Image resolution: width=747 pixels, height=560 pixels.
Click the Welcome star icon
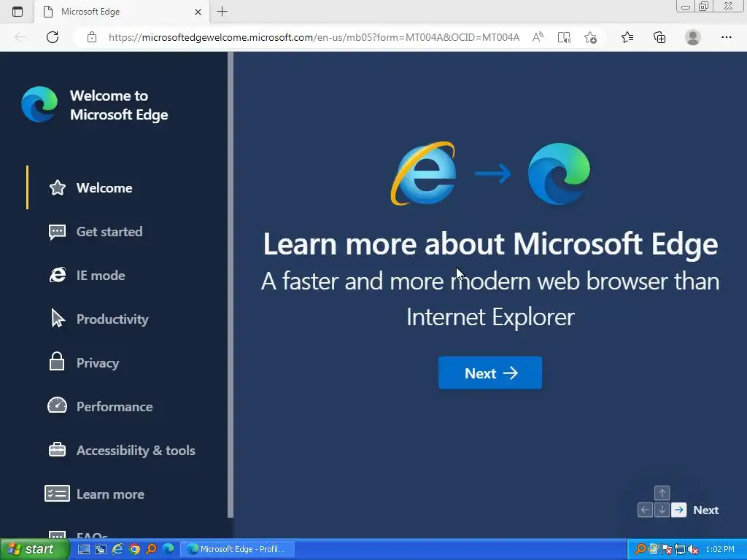pos(58,187)
